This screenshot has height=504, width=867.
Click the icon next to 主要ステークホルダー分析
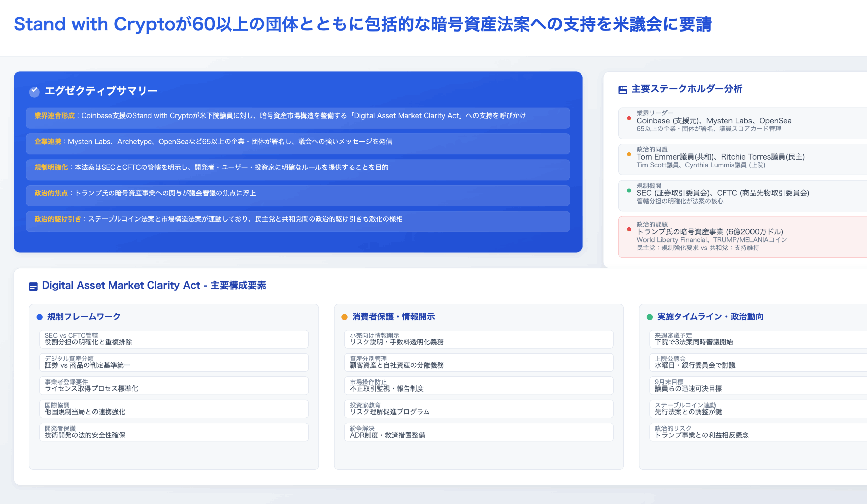pyautogui.click(x=623, y=90)
